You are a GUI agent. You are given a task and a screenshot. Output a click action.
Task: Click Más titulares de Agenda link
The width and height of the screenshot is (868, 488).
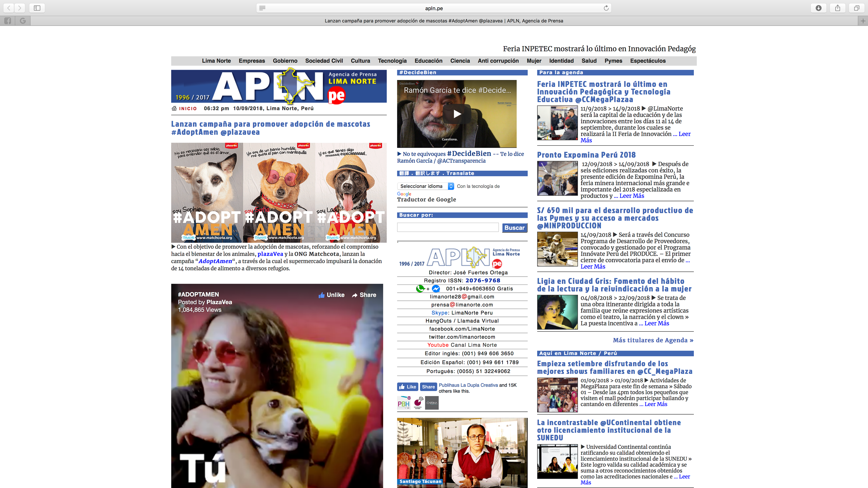[653, 340]
